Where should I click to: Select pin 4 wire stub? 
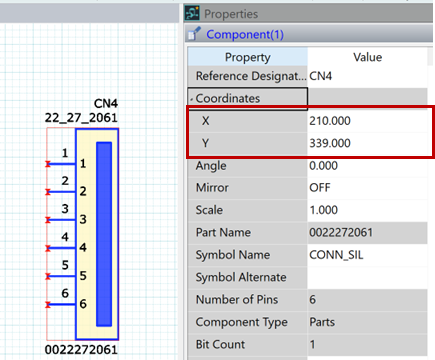tap(62, 248)
